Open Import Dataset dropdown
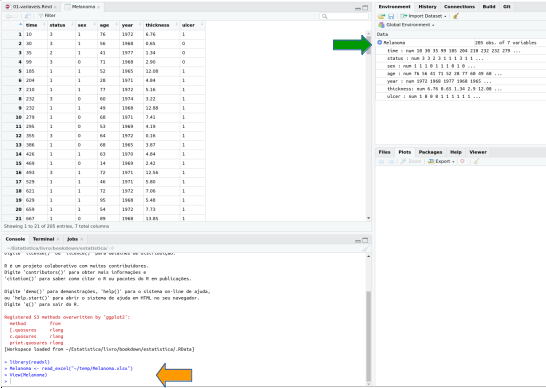 423,16
